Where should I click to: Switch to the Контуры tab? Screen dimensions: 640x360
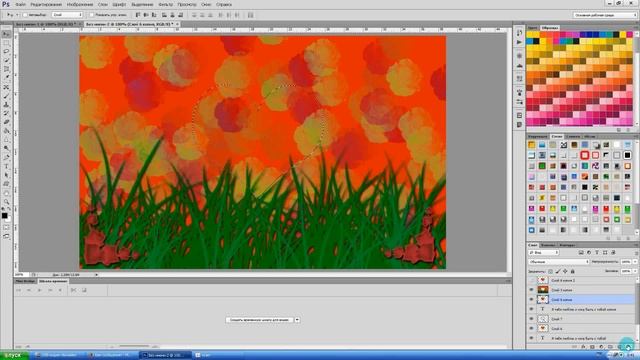point(567,245)
